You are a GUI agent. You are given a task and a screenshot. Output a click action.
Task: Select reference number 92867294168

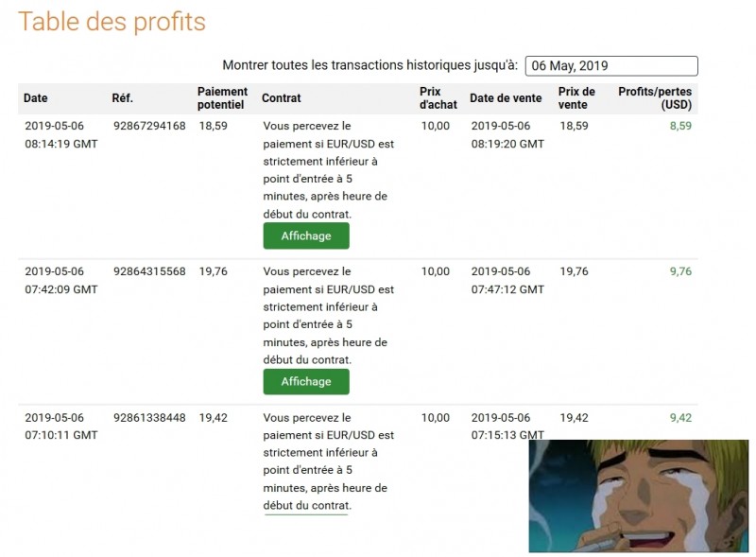click(x=149, y=126)
